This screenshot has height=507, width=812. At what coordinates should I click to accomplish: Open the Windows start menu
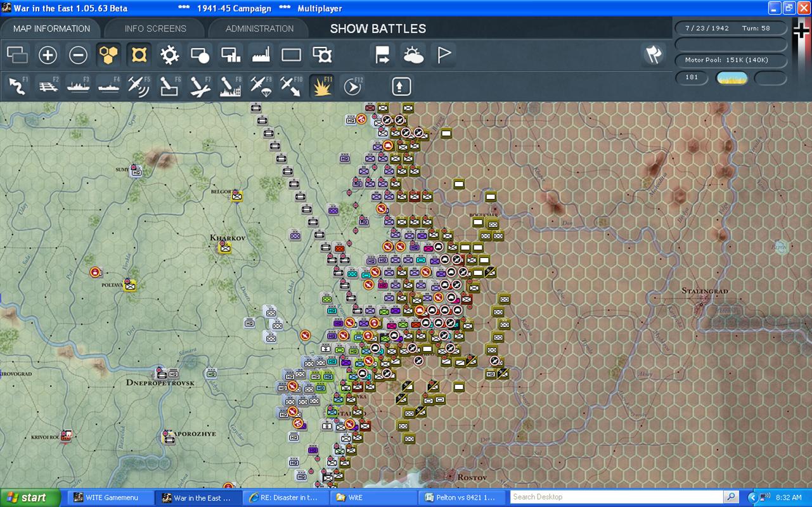coord(30,497)
